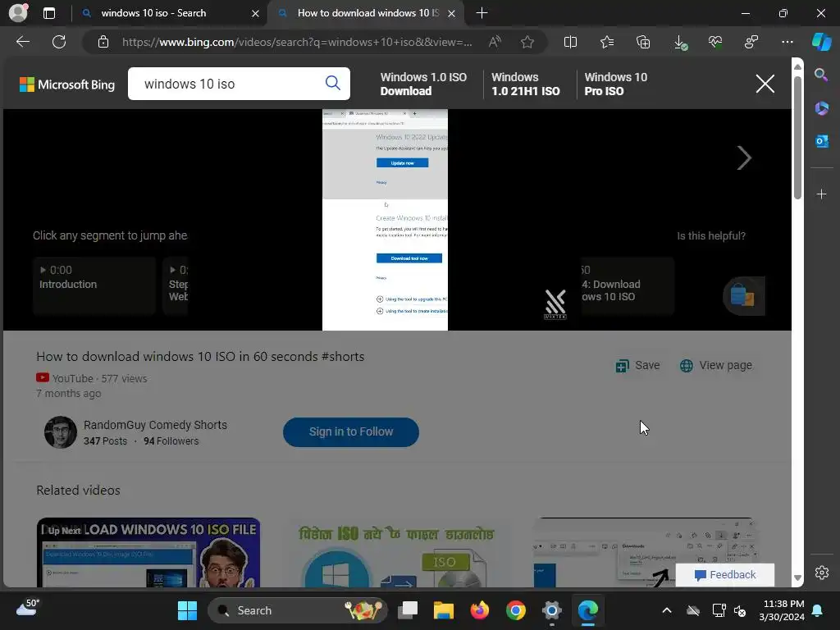The image size is (840, 630).
Task: Submit search with magnifier icon
Action: pyautogui.click(x=333, y=83)
